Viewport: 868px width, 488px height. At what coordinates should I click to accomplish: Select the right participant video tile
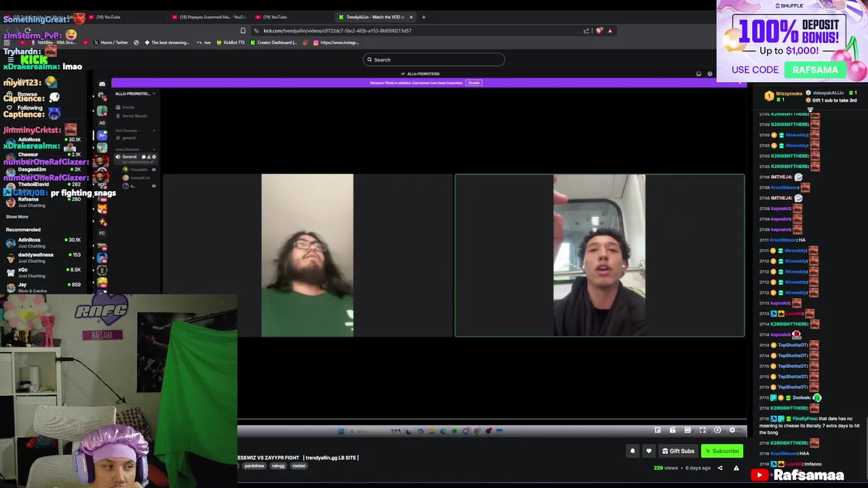pyautogui.click(x=599, y=255)
